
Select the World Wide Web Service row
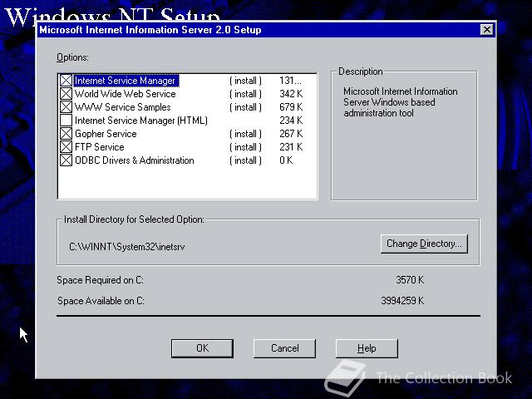(188, 94)
